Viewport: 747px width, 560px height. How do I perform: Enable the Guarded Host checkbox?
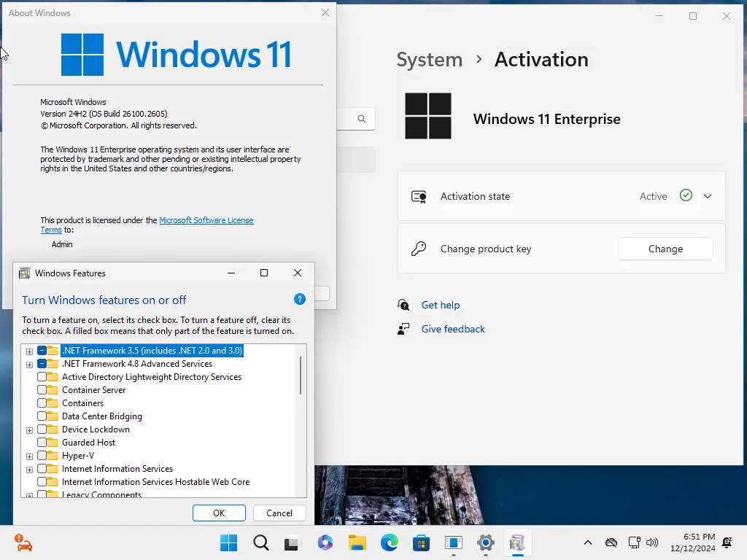pos(42,443)
